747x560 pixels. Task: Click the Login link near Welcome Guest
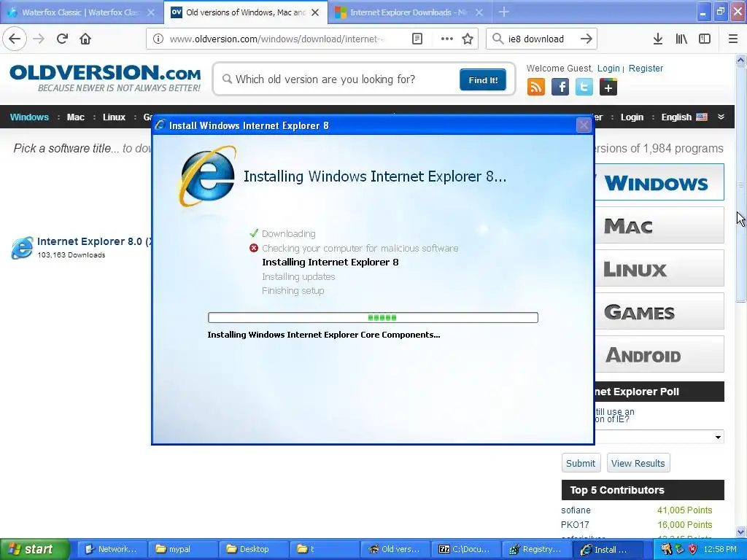coord(608,68)
